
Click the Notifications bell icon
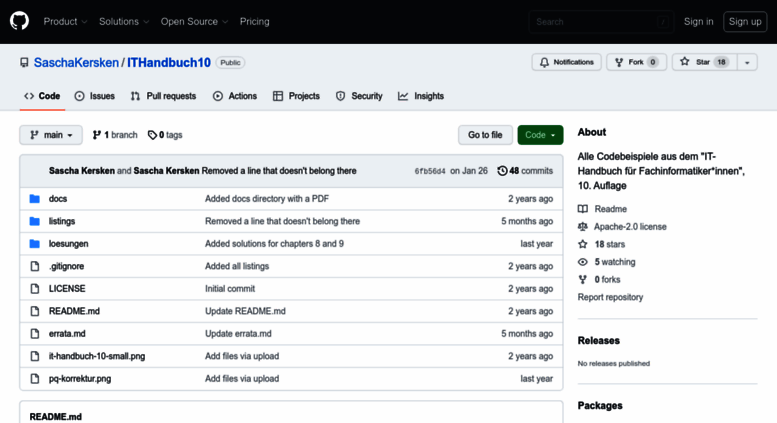(x=545, y=62)
